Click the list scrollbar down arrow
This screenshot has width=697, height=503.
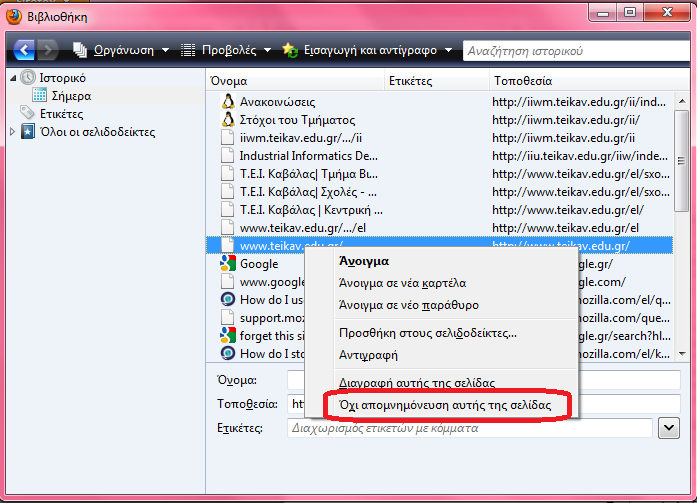(681, 354)
